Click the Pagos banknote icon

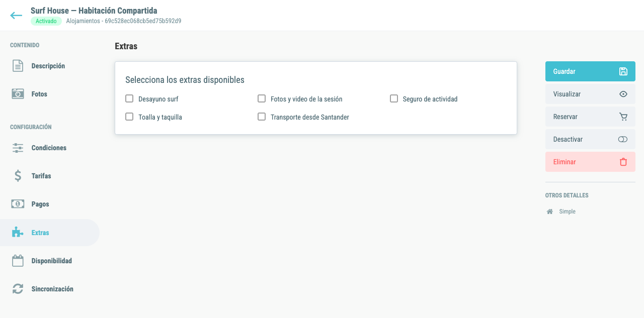coord(18,204)
